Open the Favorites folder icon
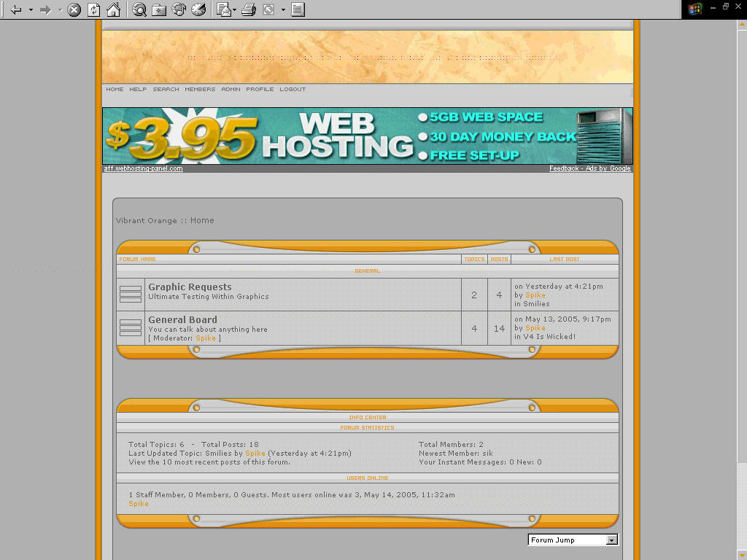Image resolution: width=747 pixels, height=560 pixels. point(159,9)
